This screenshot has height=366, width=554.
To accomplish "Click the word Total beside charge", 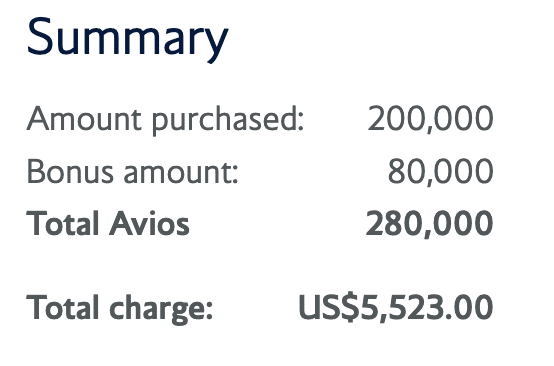I will [63, 308].
